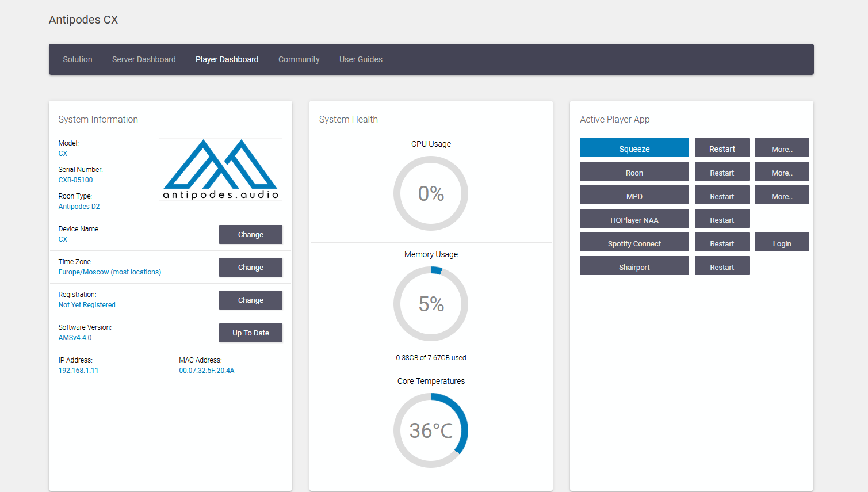The width and height of the screenshot is (868, 492).
Task: Click the antipodes.audio logo image
Action: [x=221, y=169]
